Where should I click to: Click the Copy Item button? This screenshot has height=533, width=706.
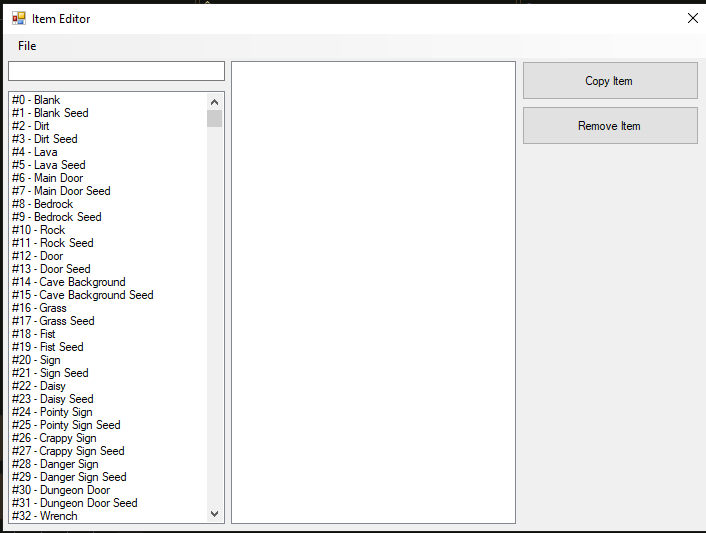click(x=610, y=81)
